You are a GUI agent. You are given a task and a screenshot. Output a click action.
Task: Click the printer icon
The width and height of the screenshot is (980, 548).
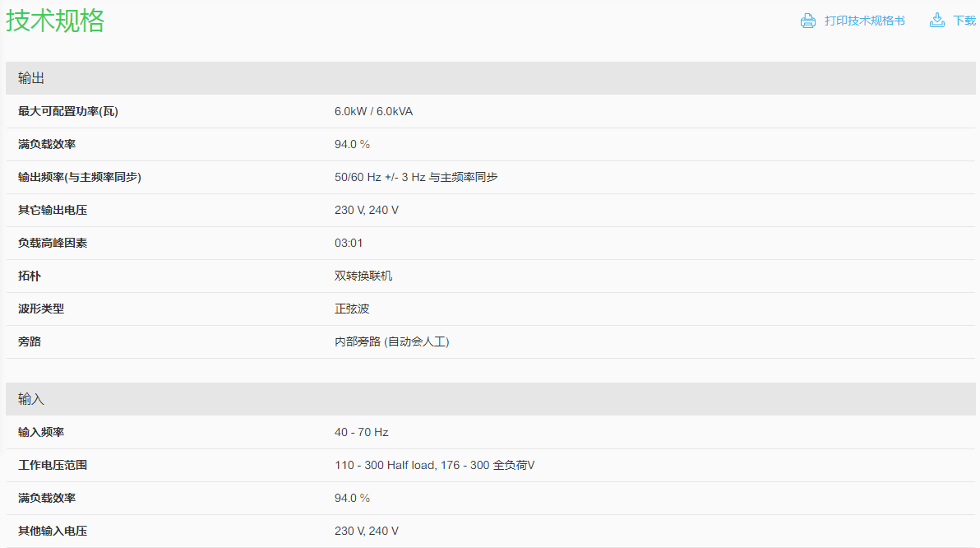pos(807,21)
